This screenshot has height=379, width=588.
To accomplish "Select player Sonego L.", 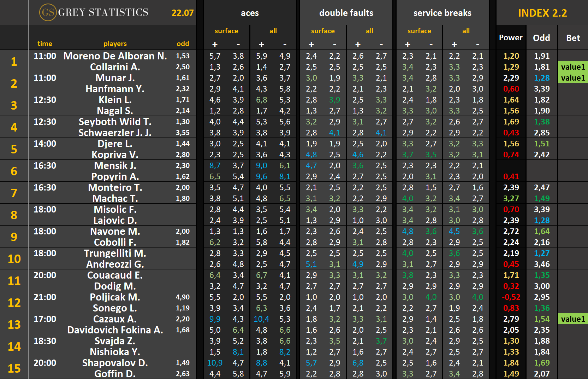I will point(115,308).
